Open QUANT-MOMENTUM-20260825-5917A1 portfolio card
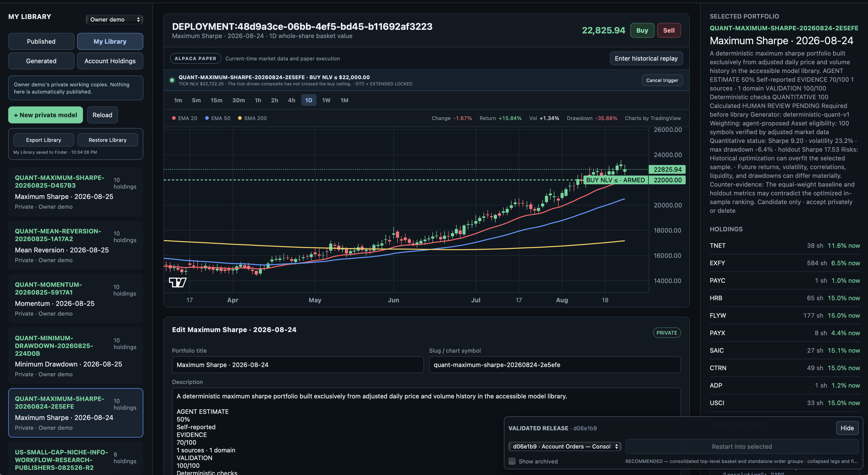This screenshot has height=475, width=868. (76, 299)
